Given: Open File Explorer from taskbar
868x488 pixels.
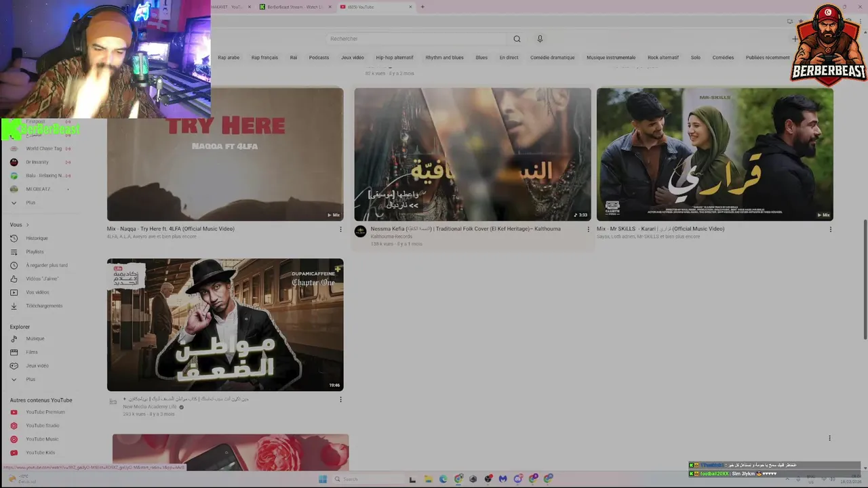Looking at the screenshot, I should [428, 479].
